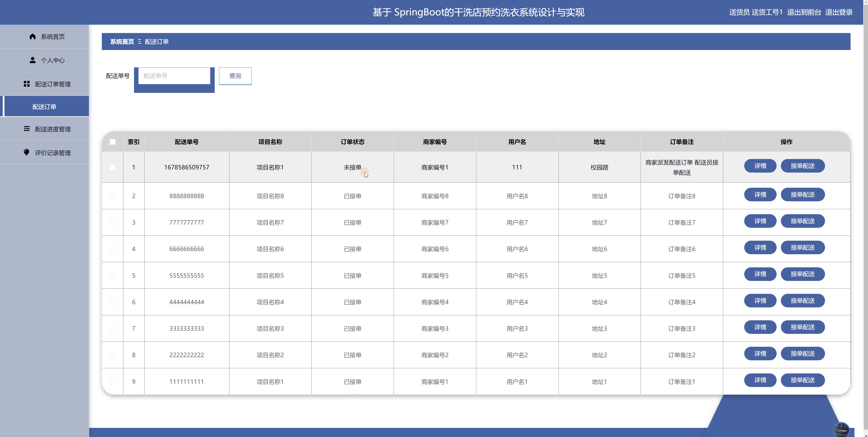Image resolution: width=868 pixels, height=437 pixels.
Task: Check the row with 2222222222
Action: click(112, 355)
